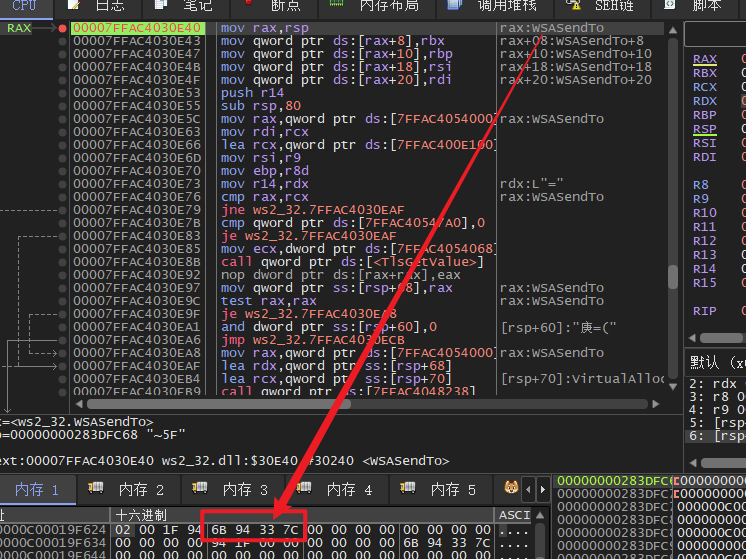Toggle breakpoint dot at 00007FFAC4030E53
746x559 pixels.
(62, 93)
